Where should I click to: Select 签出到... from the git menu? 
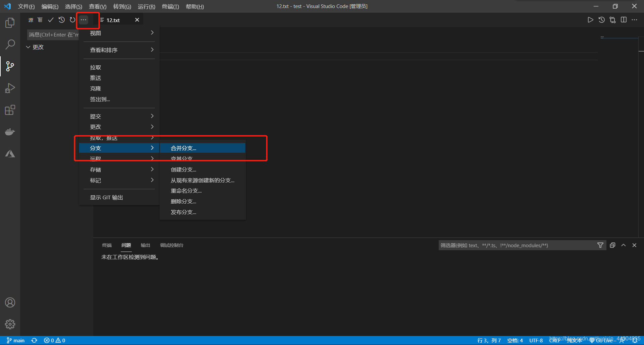(119, 99)
